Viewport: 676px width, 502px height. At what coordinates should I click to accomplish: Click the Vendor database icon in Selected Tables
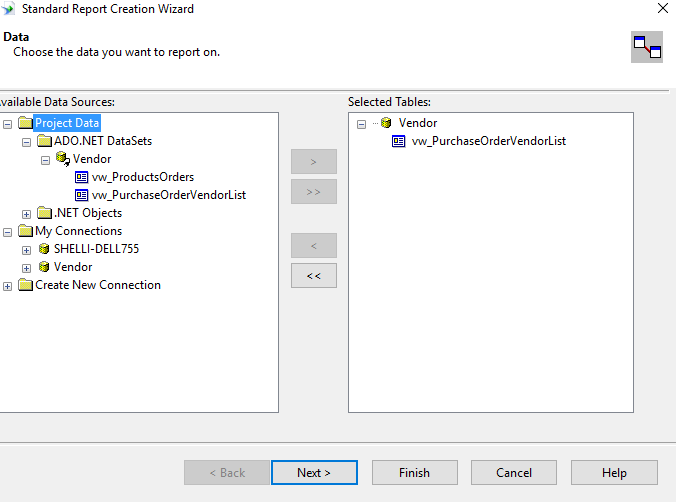[386, 123]
